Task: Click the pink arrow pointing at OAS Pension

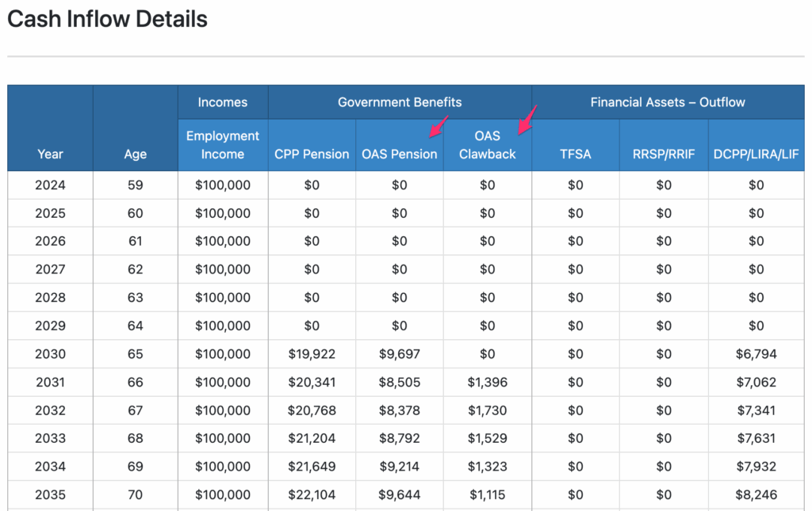Action: tap(439, 127)
